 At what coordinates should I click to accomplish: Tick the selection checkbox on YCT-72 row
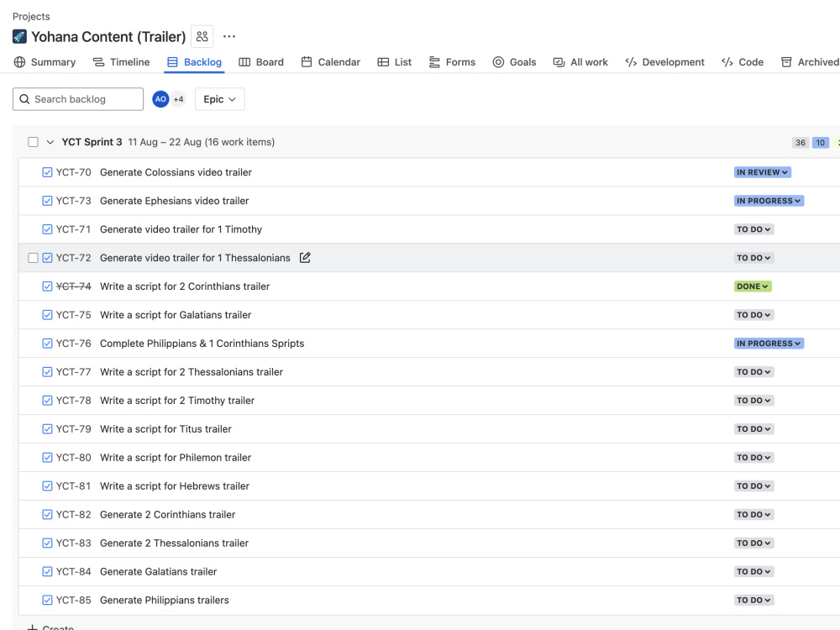coord(34,258)
